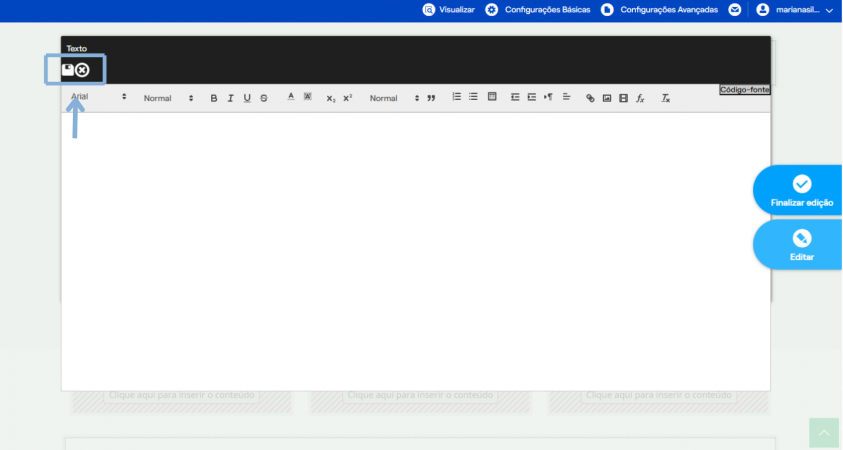Open the text background color picker
Image resolution: width=843 pixels, height=450 pixels.
[308, 97]
